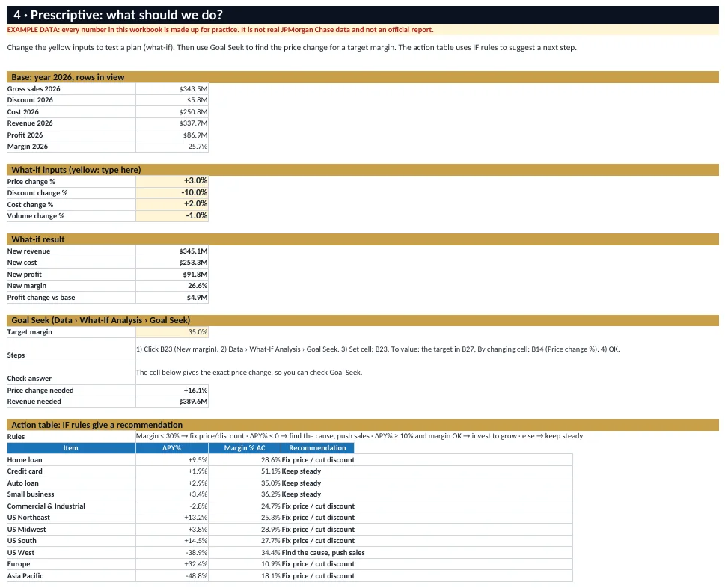Viewport: 725px width, 588px height.
Task: Click Europe margin value 10.9%
Action: coord(245,564)
